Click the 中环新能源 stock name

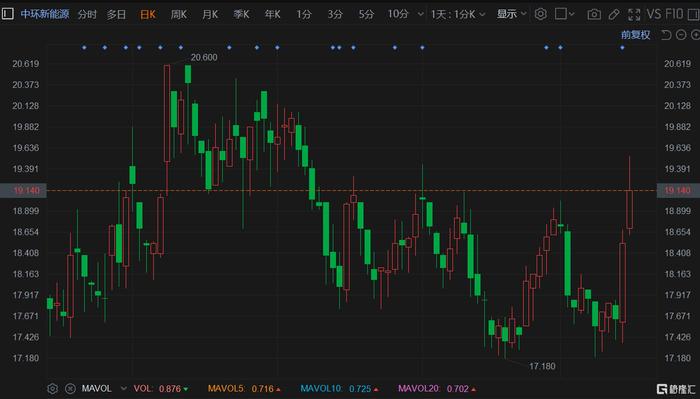tap(45, 14)
